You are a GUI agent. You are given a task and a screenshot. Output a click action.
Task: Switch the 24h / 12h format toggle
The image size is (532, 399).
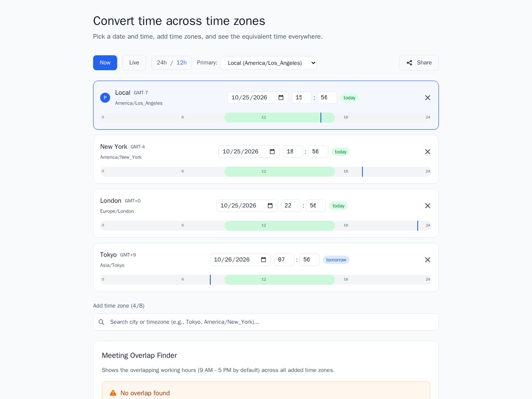[x=172, y=63]
